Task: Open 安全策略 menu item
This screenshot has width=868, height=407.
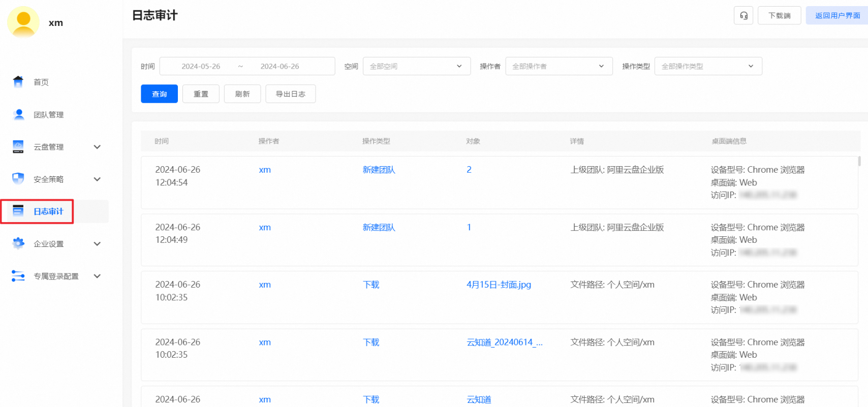Action: coord(49,179)
